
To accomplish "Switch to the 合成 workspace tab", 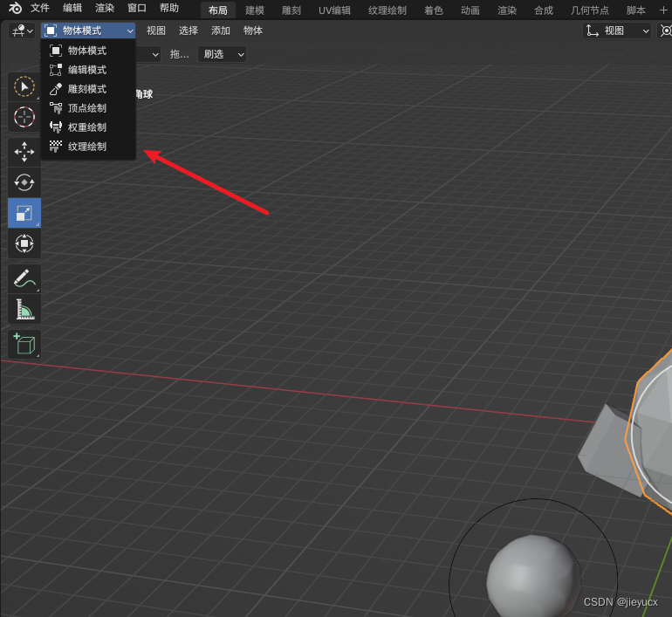I will tap(544, 10).
